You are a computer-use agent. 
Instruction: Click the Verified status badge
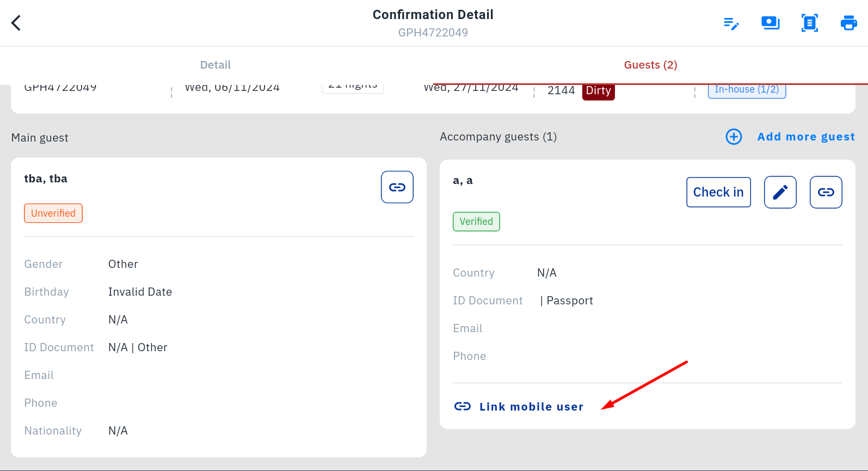476,222
